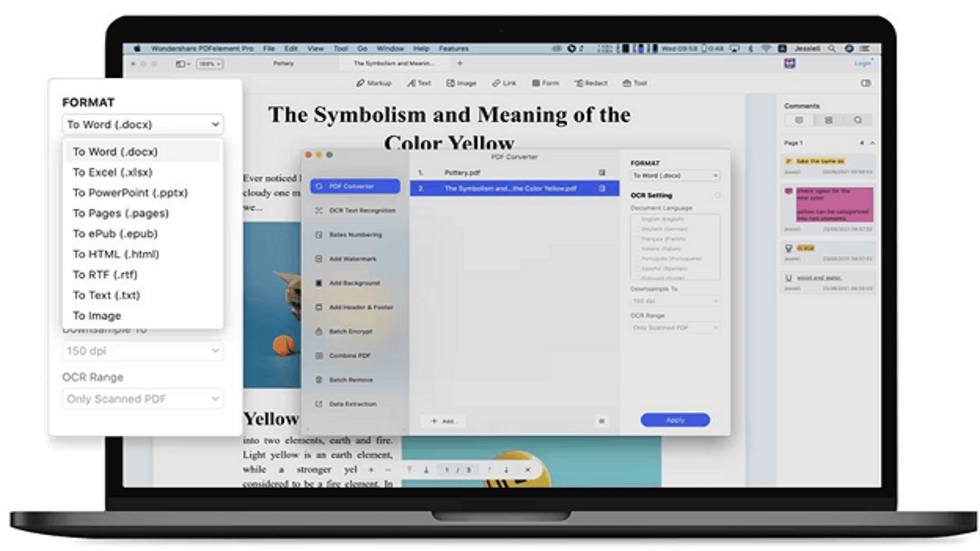Choose To Pages (.pages) option
This screenshot has height=551, width=980.
pos(142,214)
